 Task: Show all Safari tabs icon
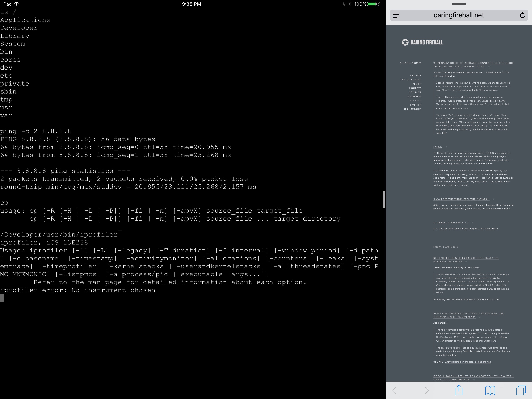click(521, 390)
